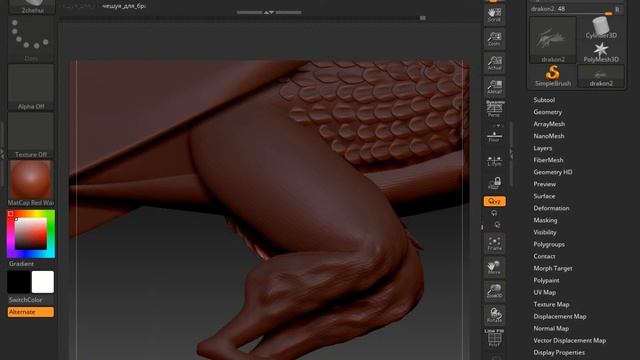
Task: Open the 2chehui brush picker
Action: (31, 6)
